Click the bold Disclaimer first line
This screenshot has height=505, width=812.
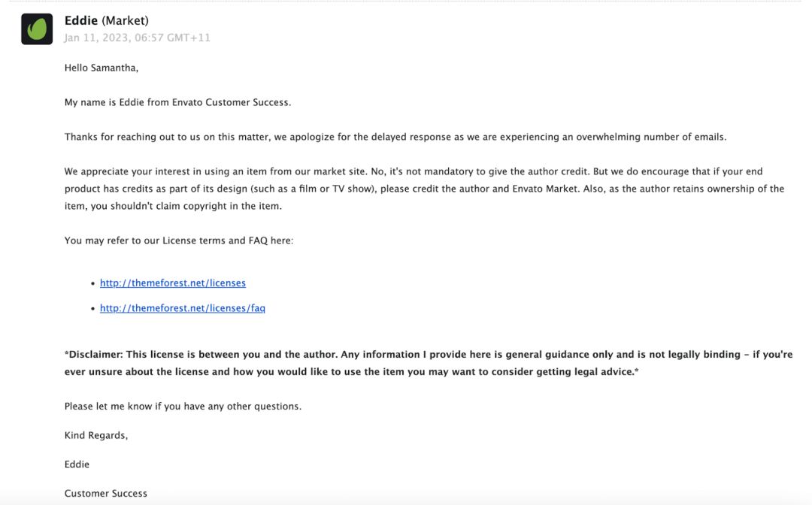pyautogui.click(x=429, y=355)
